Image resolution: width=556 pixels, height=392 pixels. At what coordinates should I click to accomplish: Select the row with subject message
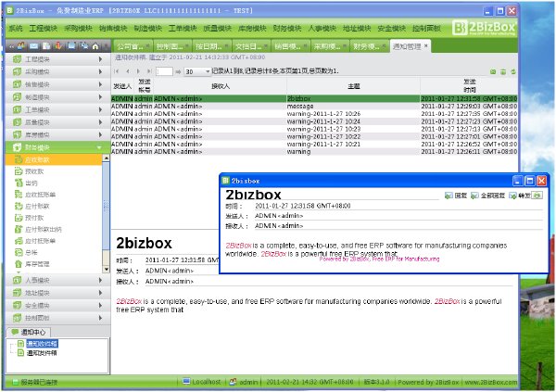coord(314,106)
